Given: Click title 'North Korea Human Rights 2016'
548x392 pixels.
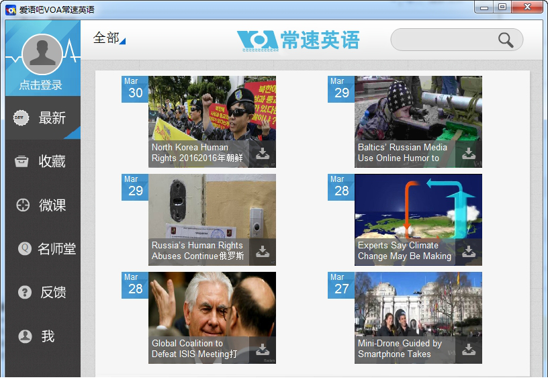Looking at the screenshot, I should [x=197, y=152].
